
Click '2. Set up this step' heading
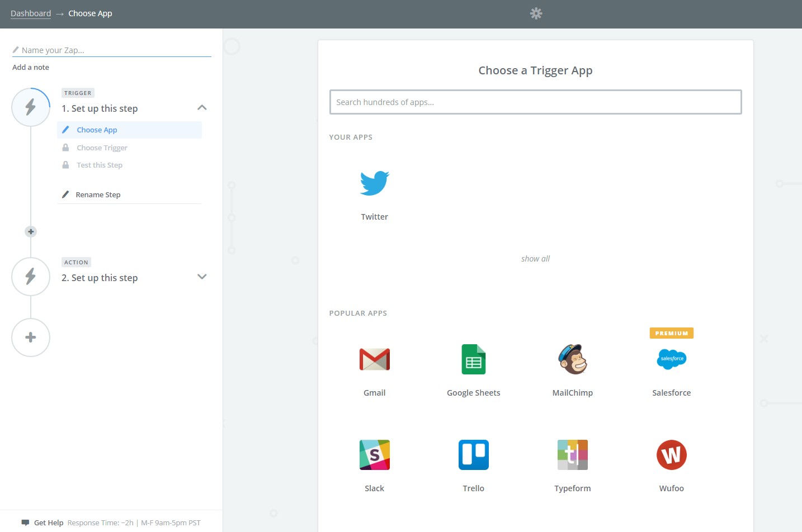tap(100, 278)
